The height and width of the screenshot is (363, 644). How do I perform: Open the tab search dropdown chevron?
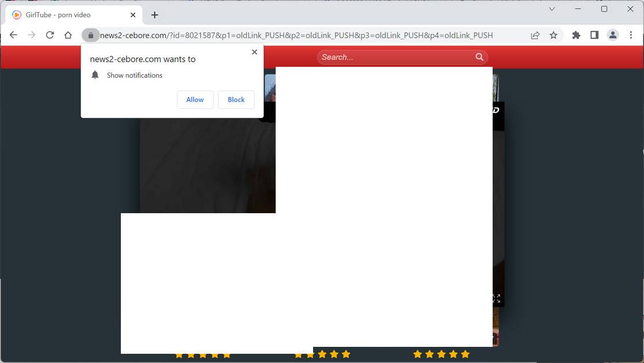(552, 9)
